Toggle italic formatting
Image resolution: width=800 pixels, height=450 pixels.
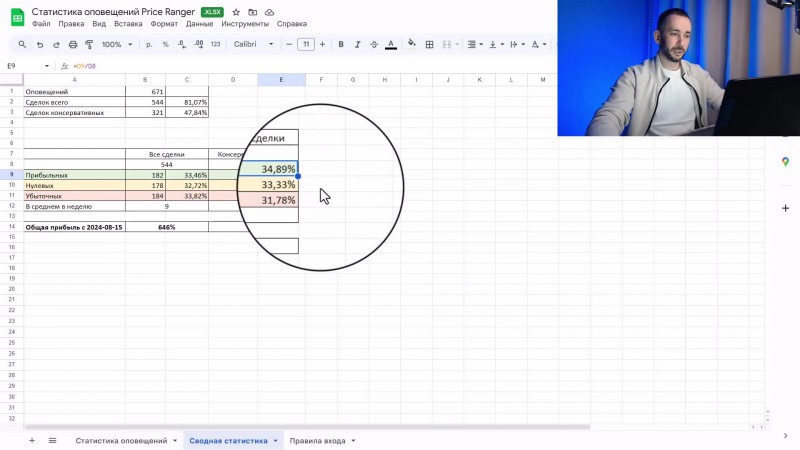[x=358, y=44]
